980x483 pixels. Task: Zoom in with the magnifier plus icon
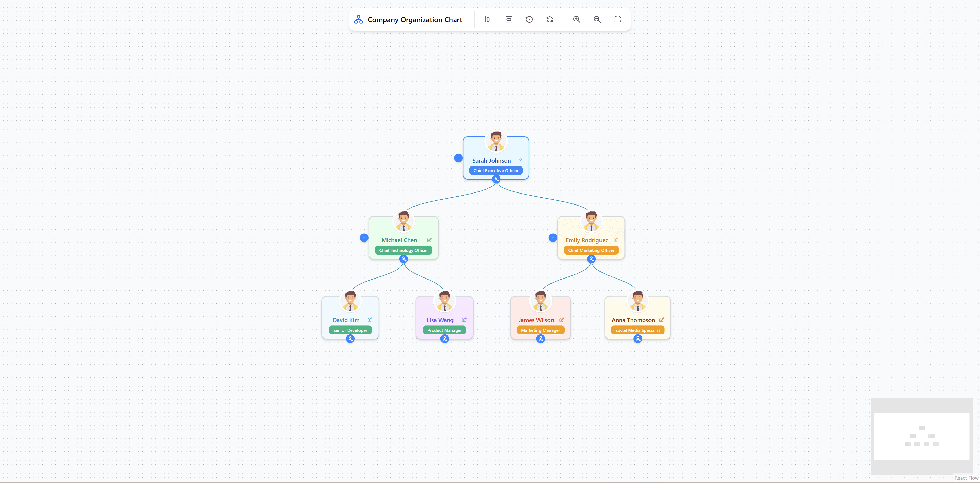coord(576,19)
